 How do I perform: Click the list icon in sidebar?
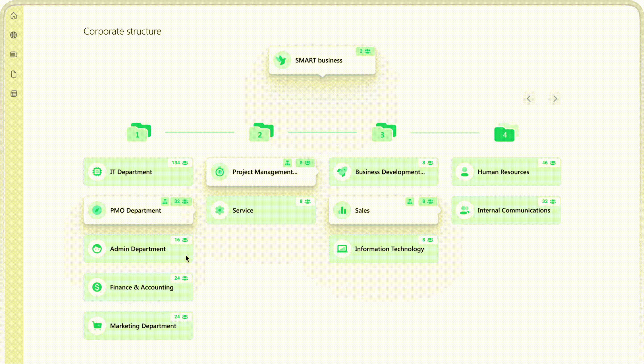click(x=14, y=94)
